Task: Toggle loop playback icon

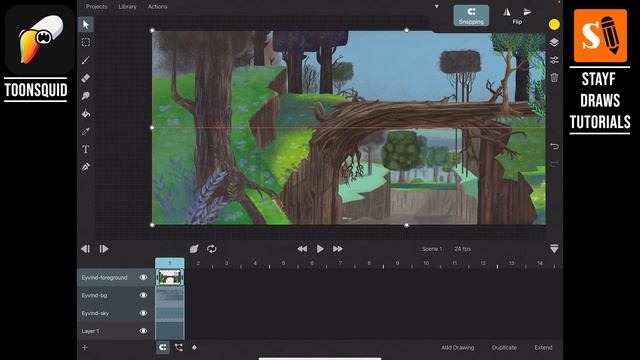Action: (x=211, y=249)
